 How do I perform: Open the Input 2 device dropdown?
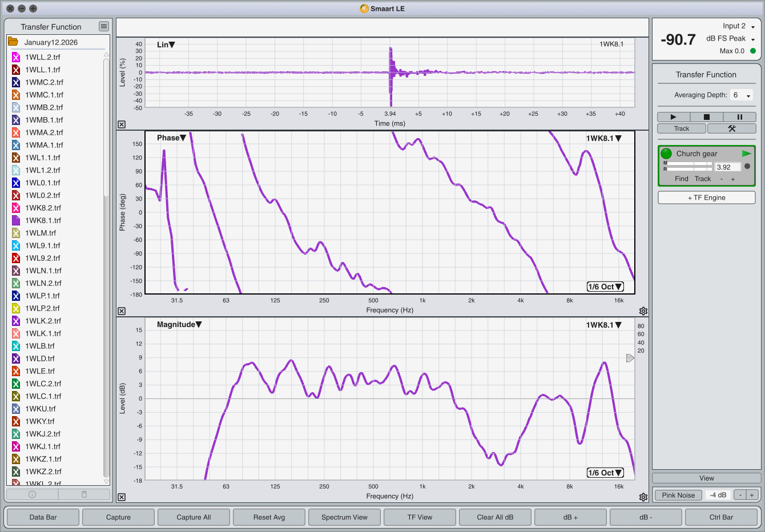click(x=752, y=27)
